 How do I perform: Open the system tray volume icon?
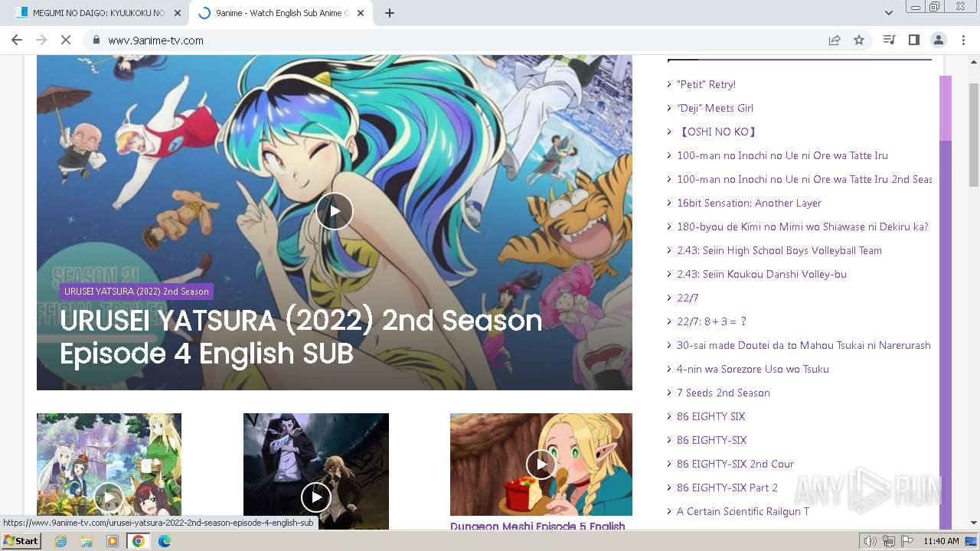tap(871, 541)
